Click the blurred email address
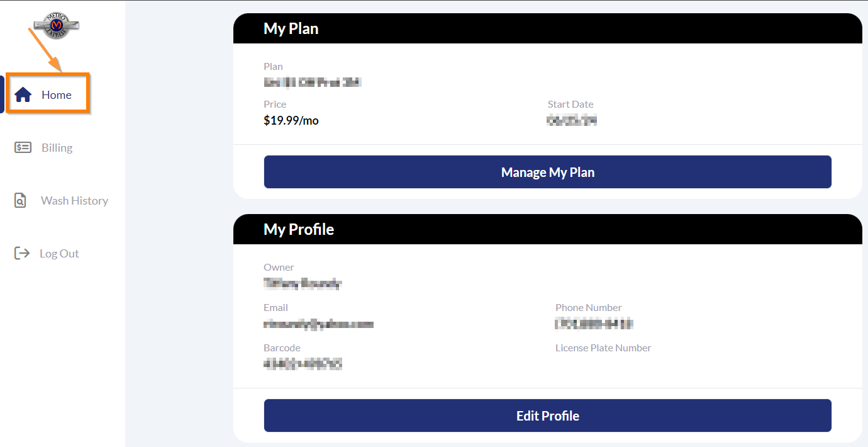Viewport: 868px width, 447px height. tap(318, 324)
